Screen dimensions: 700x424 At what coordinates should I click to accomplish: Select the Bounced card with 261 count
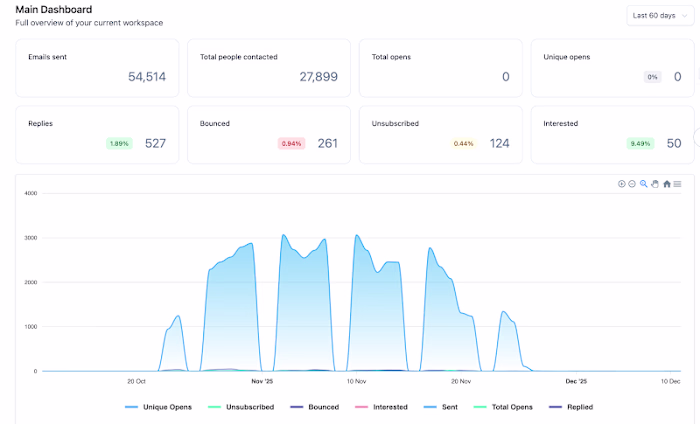coord(269,135)
